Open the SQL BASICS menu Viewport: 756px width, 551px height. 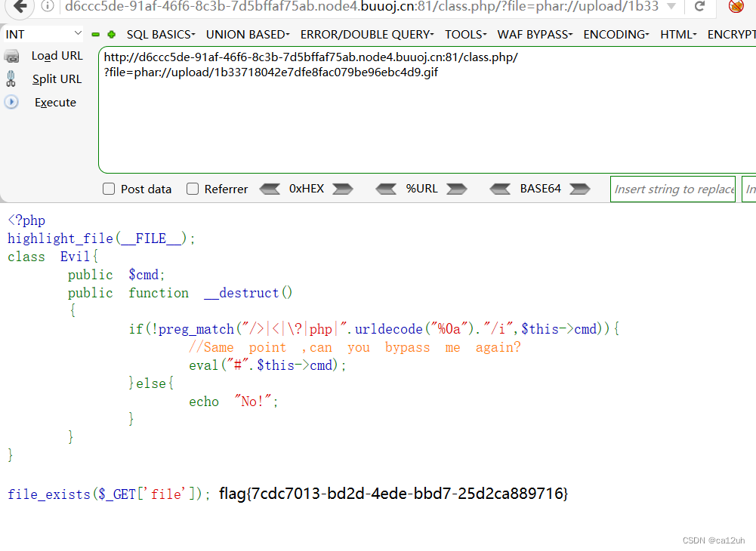pyautogui.click(x=161, y=35)
